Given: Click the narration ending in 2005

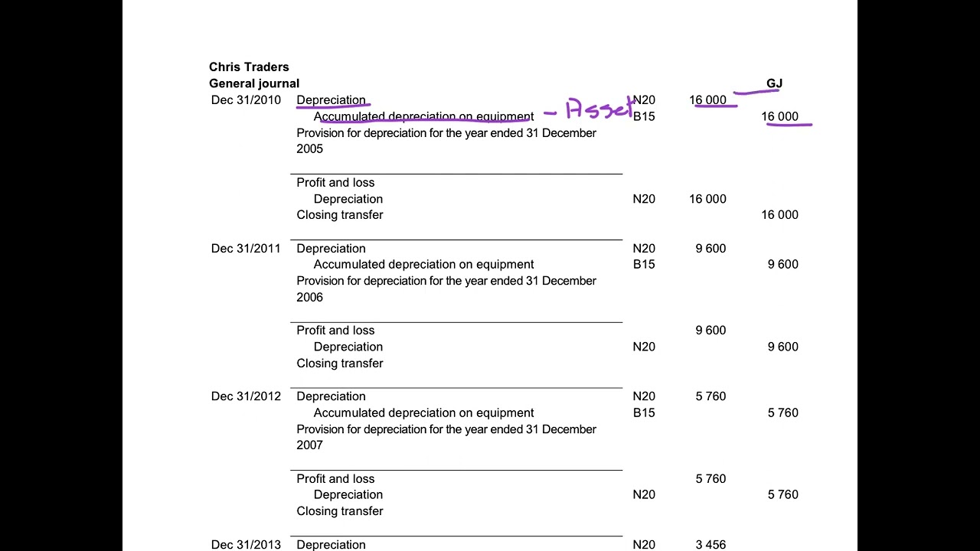Looking at the screenshot, I should [446, 141].
